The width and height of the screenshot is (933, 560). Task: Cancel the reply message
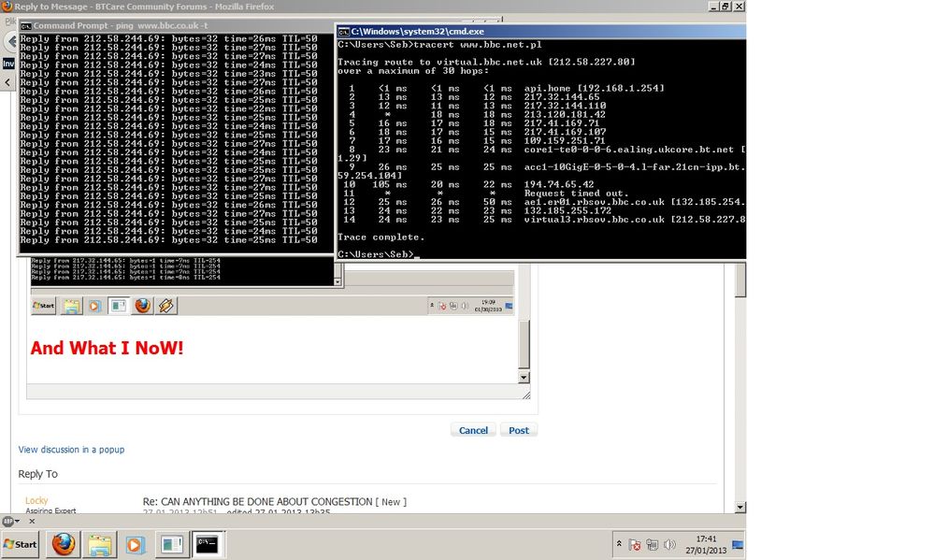point(473,430)
